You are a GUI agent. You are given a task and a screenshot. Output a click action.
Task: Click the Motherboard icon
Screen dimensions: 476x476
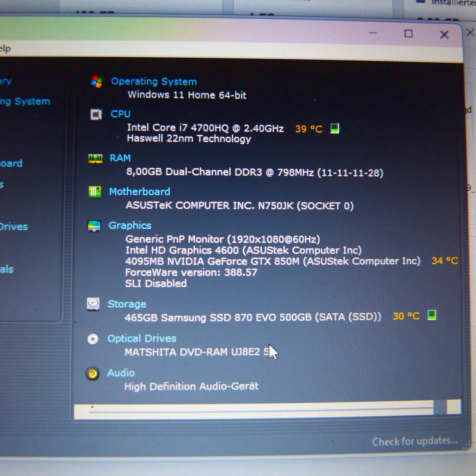coord(95,192)
